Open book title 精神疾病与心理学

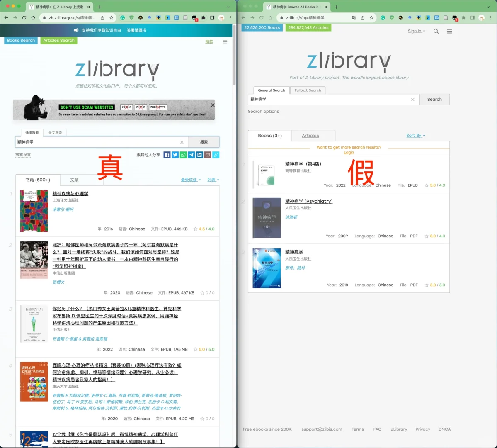coord(70,194)
